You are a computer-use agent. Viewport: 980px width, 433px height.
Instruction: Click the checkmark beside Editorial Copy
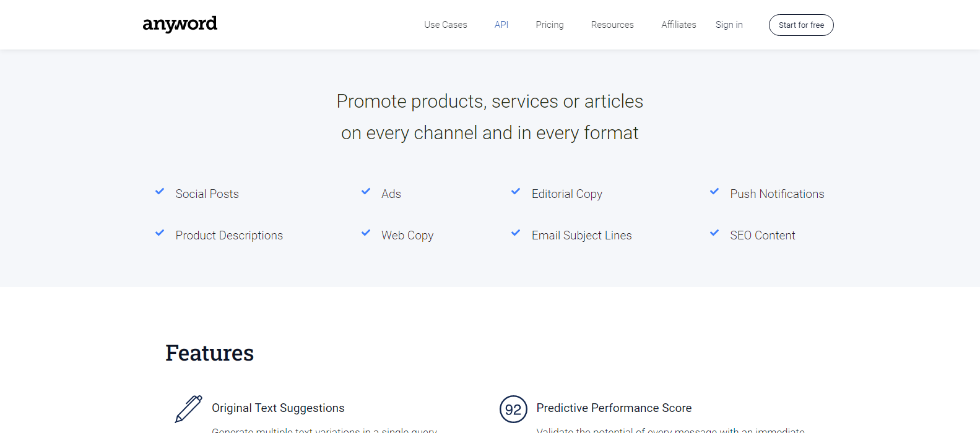click(x=516, y=192)
